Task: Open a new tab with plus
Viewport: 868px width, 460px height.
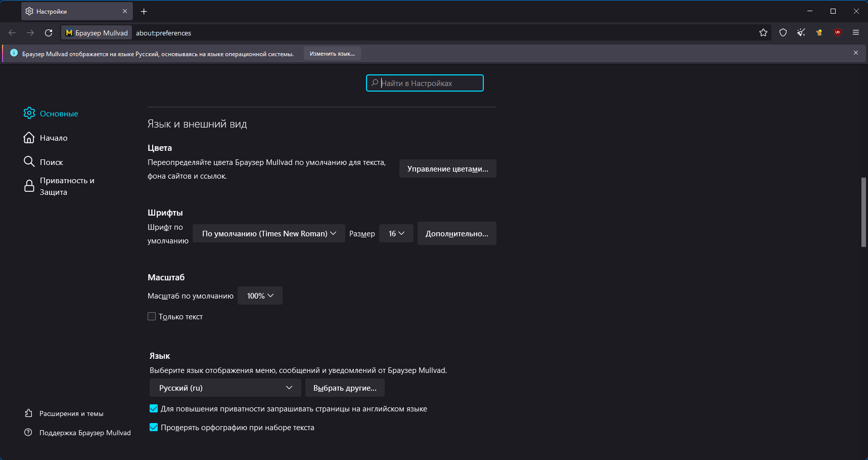Action: pos(144,11)
